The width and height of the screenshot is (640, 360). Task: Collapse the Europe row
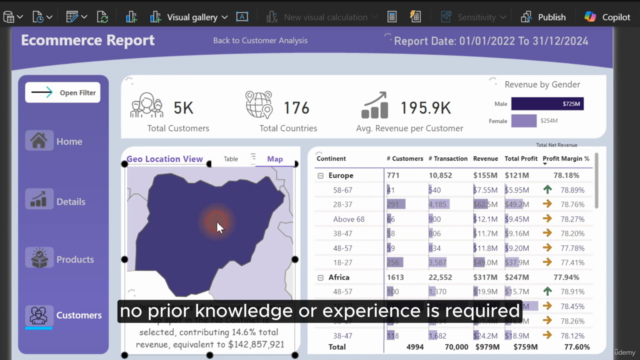(x=320, y=176)
